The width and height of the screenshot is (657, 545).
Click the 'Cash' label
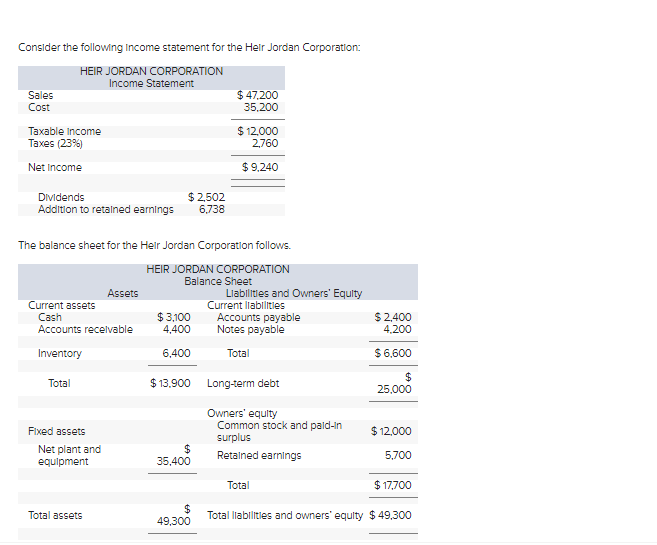pos(50,318)
